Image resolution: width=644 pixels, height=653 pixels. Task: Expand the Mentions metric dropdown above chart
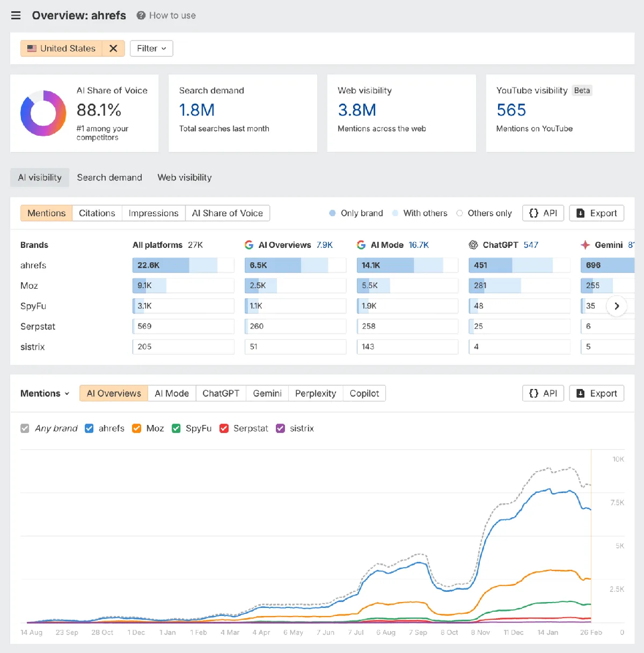pos(45,393)
